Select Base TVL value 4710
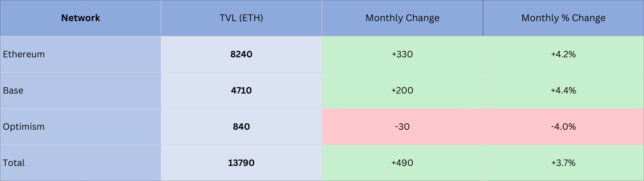The width and height of the screenshot is (644, 181). coord(241,90)
